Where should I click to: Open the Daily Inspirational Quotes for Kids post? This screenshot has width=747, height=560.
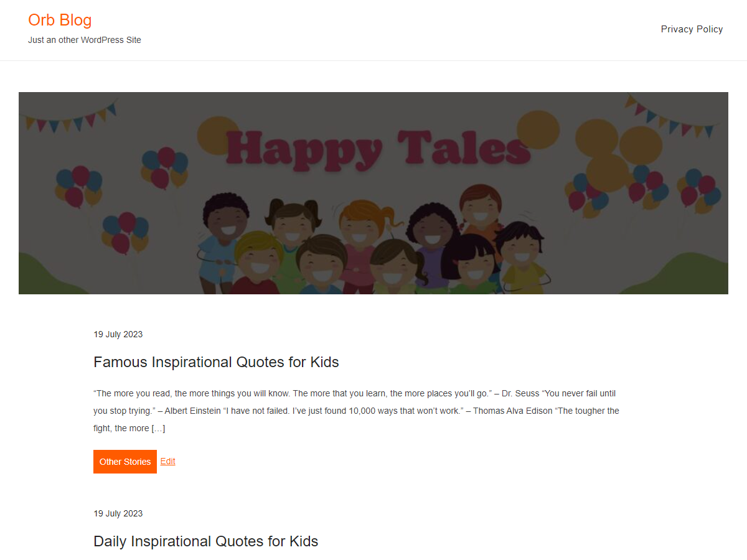pyautogui.click(x=205, y=541)
